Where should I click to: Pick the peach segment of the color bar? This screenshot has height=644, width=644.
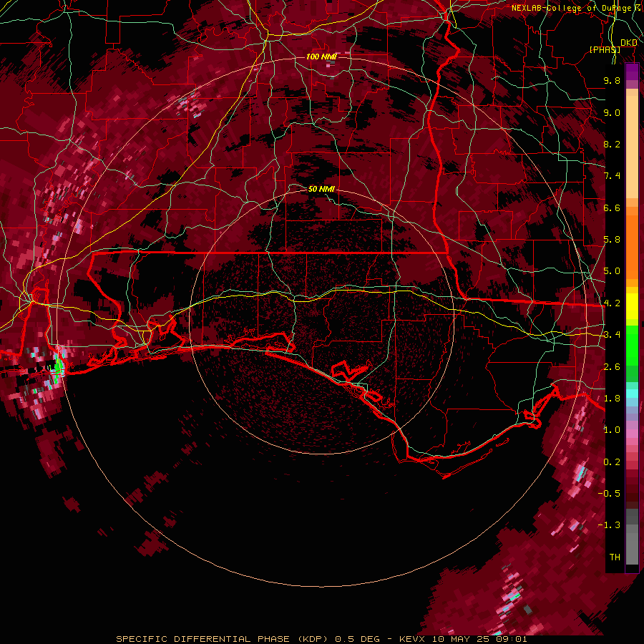pos(632,144)
